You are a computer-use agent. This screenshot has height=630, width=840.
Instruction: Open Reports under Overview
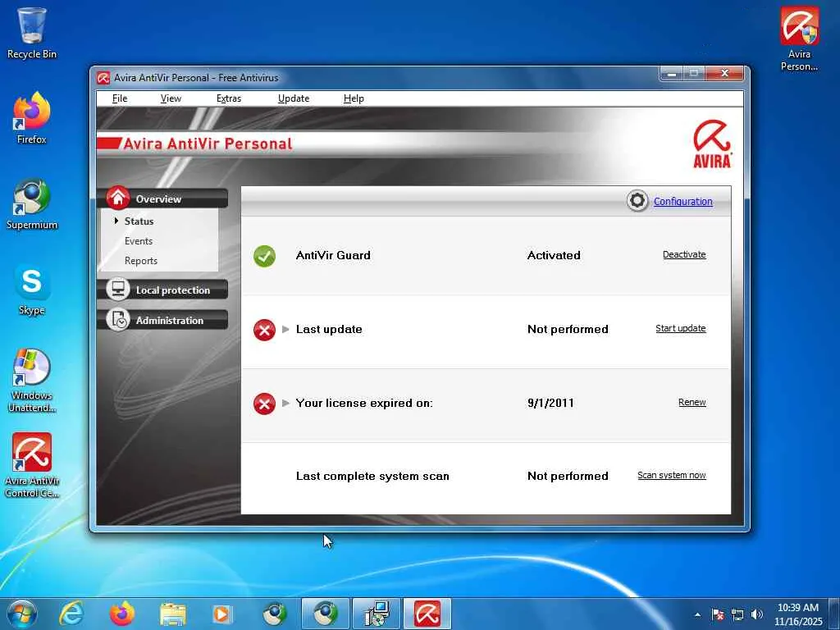141,261
